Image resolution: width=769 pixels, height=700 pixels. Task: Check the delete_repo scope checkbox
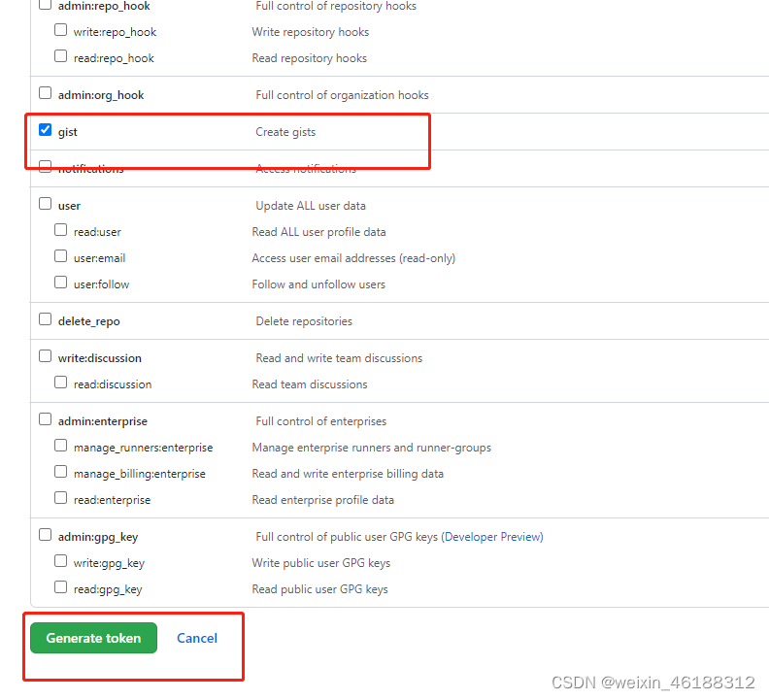pyautogui.click(x=46, y=319)
